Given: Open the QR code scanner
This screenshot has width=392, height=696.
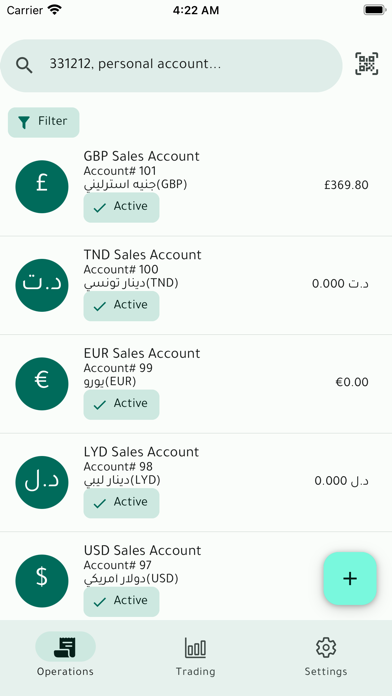Looking at the screenshot, I should point(366,64).
